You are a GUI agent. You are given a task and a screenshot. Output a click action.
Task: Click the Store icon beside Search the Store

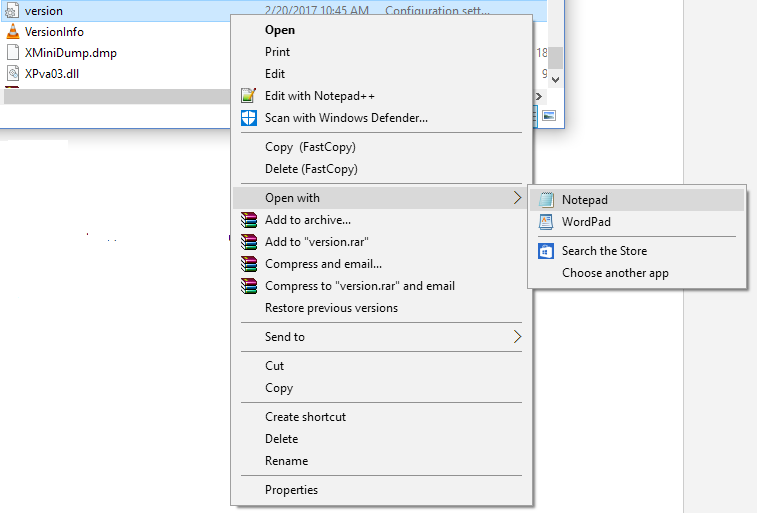546,251
